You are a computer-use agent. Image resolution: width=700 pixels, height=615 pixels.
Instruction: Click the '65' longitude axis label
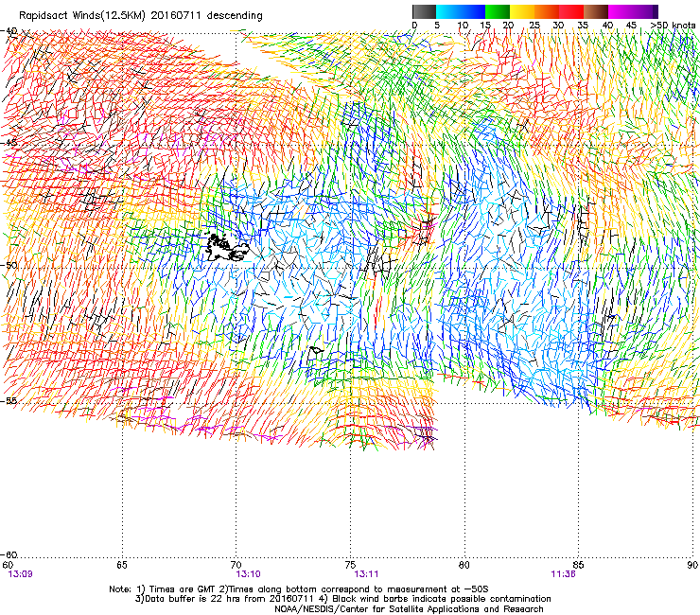[x=122, y=565]
